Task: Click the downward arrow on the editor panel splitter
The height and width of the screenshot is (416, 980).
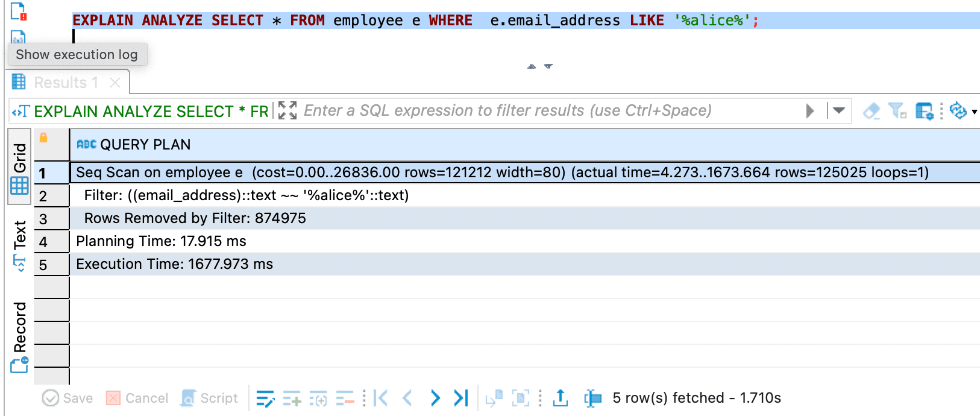Action: point(548,66)
